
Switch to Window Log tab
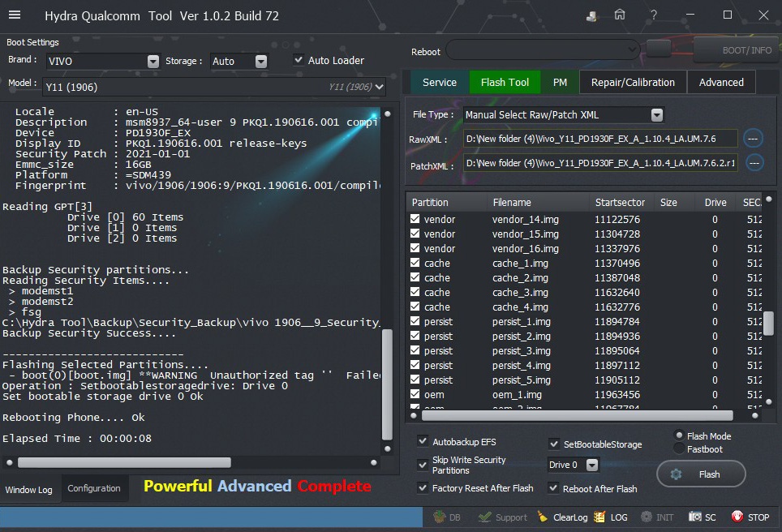(x=29, y=490)
